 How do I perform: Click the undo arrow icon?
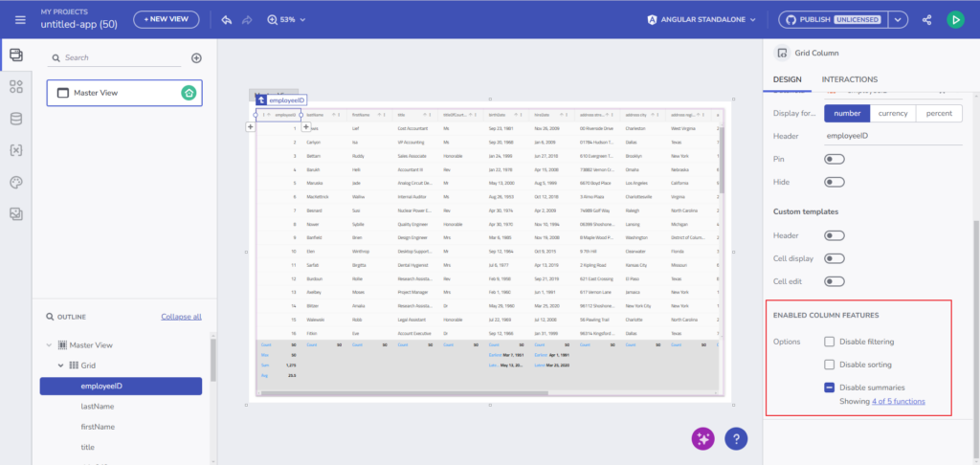point(227,19)
